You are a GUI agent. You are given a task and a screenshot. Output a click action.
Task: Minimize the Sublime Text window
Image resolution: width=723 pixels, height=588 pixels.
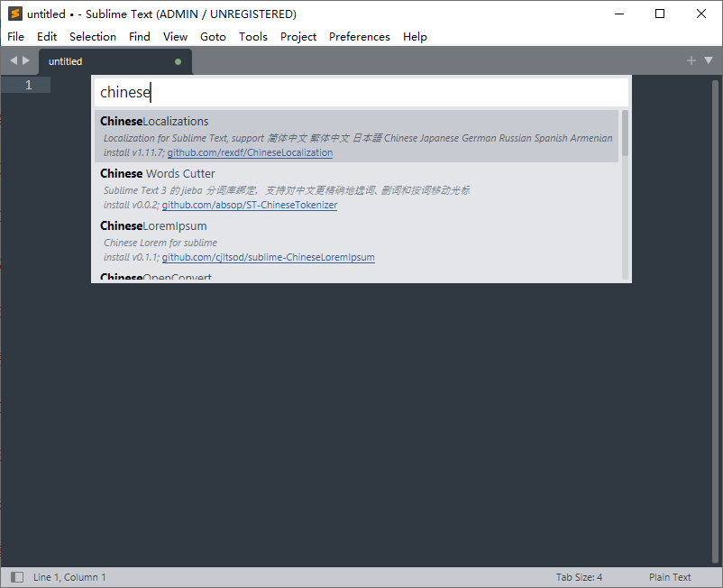point(619,14)
